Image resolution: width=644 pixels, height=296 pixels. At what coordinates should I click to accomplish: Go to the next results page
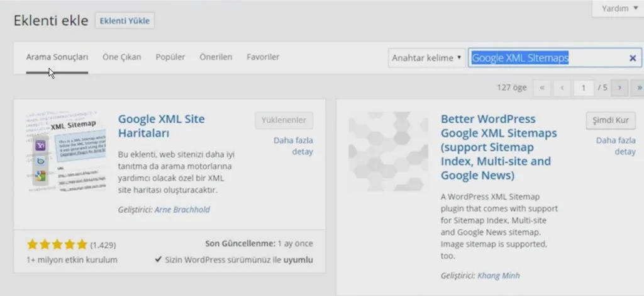(x=620, y=88)
